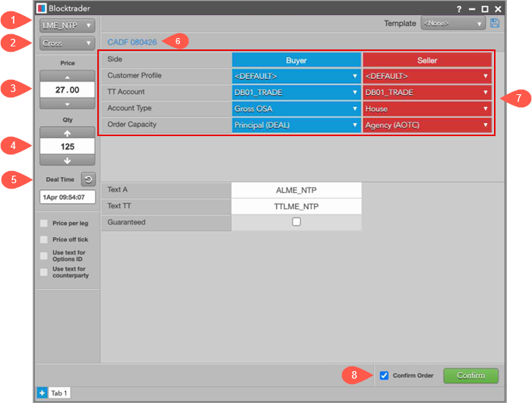The image size is (532, 403).
Task: Click the save template disk icon
Action: coord(496,24)
